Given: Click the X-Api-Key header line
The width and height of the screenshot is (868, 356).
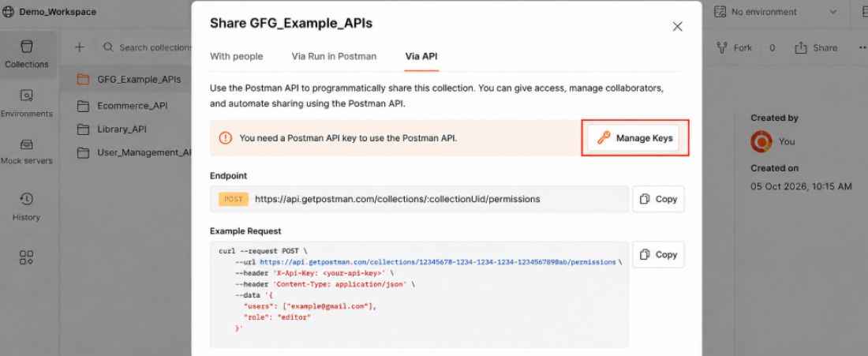Looking at the screenshot, I should click(314, 273).
